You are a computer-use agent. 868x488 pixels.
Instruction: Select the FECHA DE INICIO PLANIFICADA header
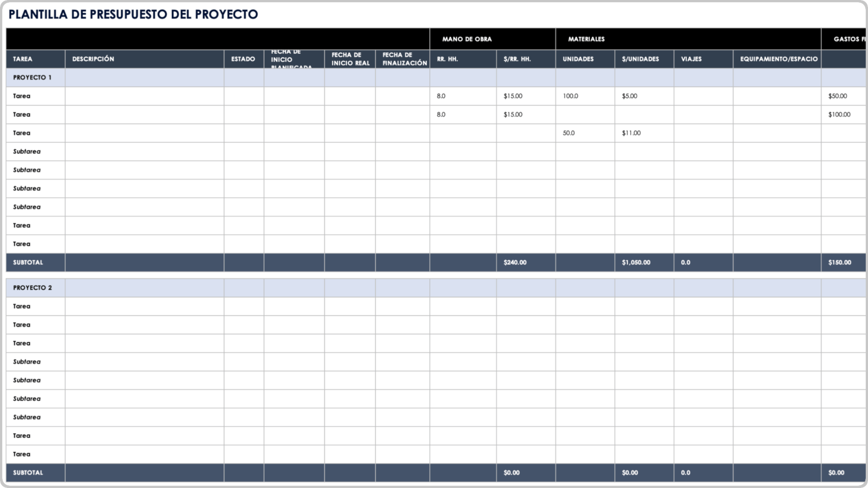tap(294, 59)
